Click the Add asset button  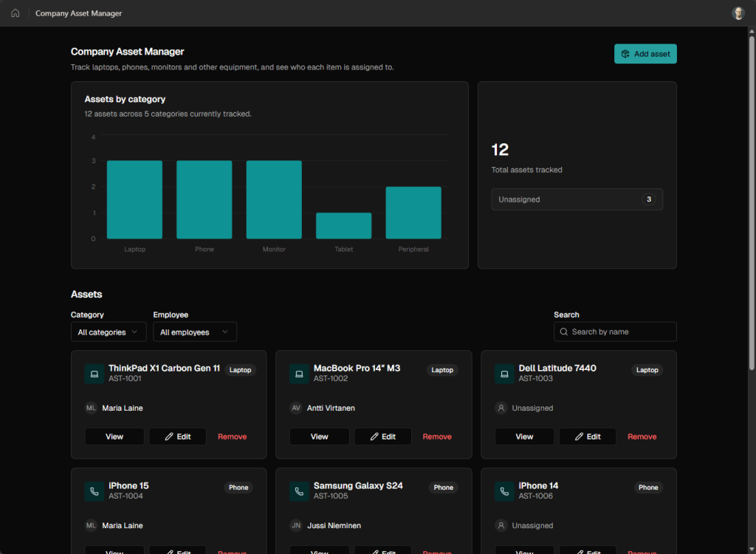click(x=645, y=54)
